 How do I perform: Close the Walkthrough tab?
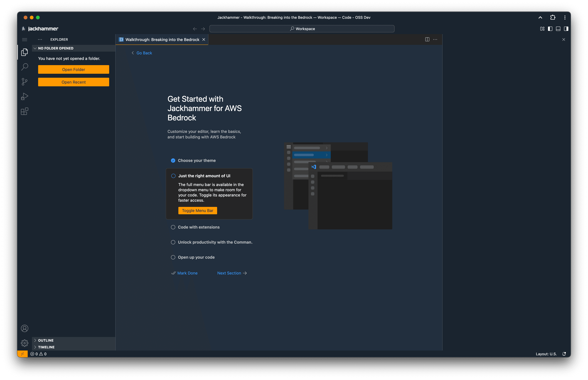pos(204,40)
